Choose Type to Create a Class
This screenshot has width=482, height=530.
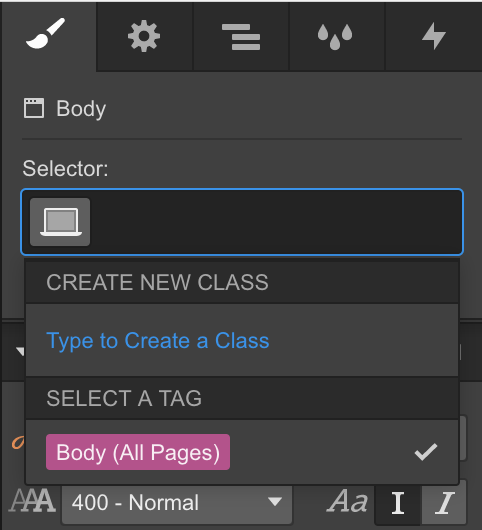click(x=158, y=340)
